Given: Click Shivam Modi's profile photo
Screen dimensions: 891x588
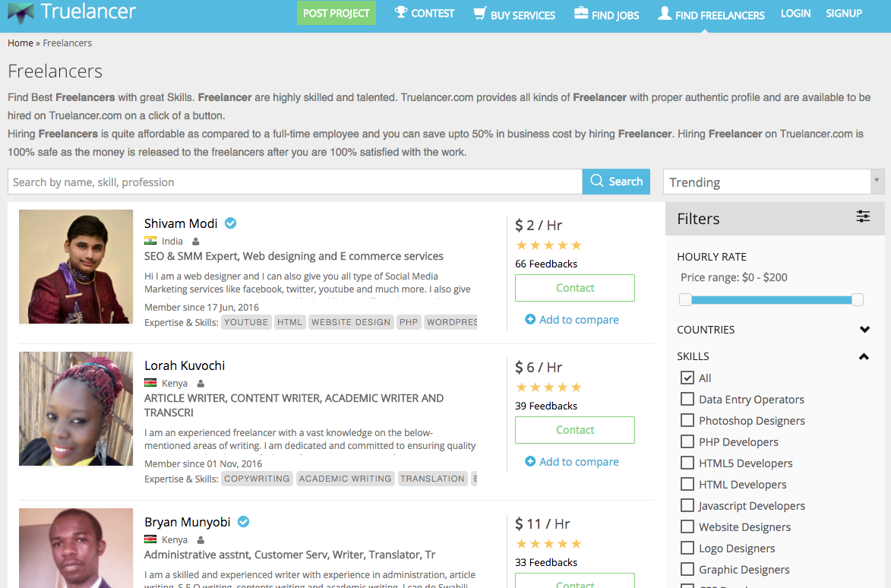Looking at the screenshot, I should (76, 267).
